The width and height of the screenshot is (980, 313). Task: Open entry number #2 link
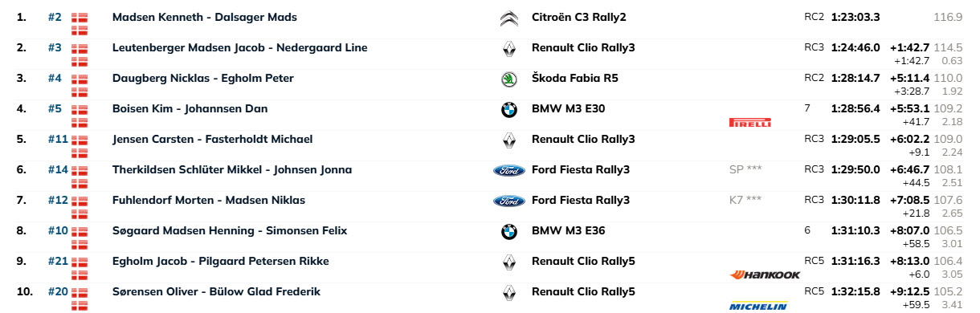[55, 18]
